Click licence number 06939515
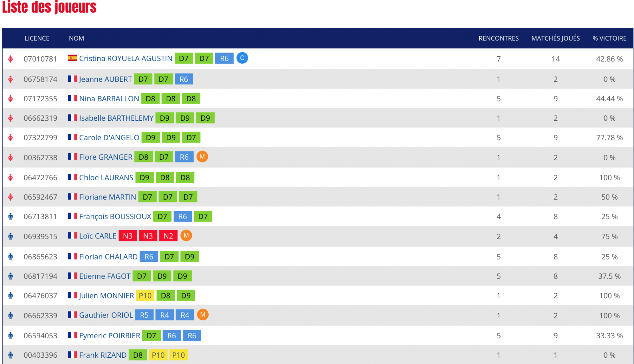Image resolution: width=634 pixels, height=364 pixels. (41, 237)
